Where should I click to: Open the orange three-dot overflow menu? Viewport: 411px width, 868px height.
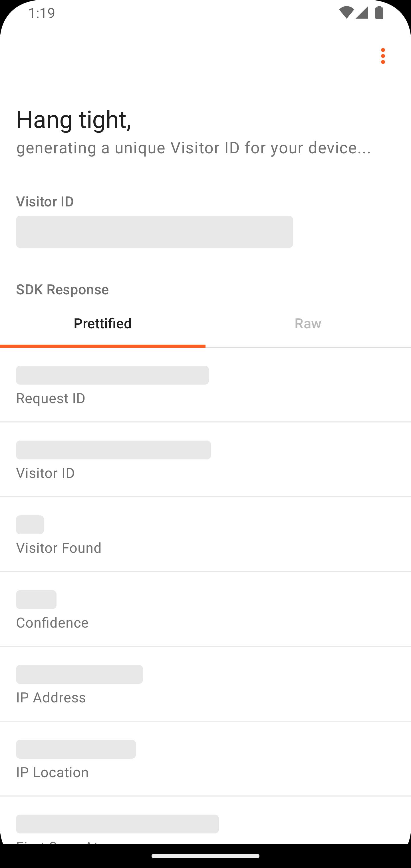[383, 56]
